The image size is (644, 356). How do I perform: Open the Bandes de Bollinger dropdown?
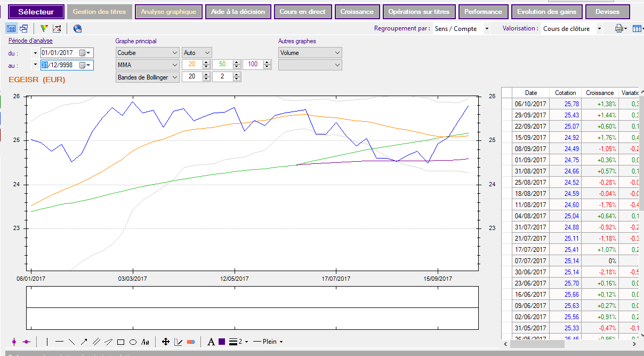coord(148,77)
